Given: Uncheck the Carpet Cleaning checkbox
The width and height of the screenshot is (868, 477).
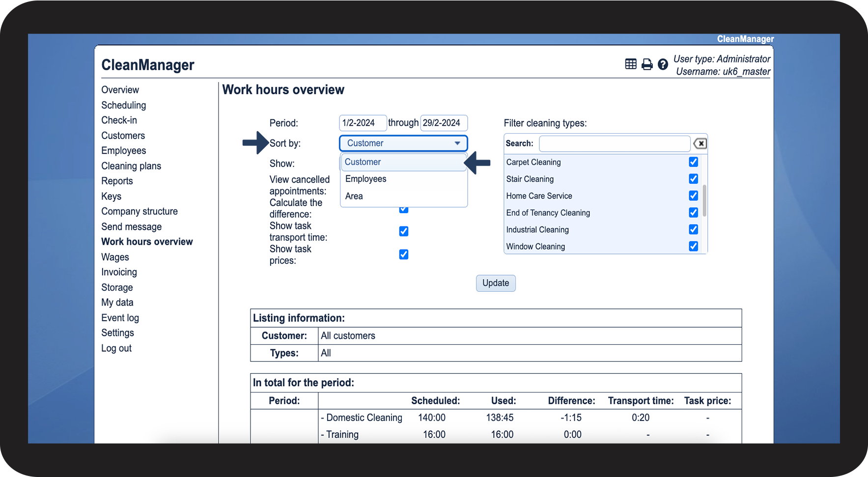Looking at the screenshot, I should pyautogui.click(x=693, y=162).
